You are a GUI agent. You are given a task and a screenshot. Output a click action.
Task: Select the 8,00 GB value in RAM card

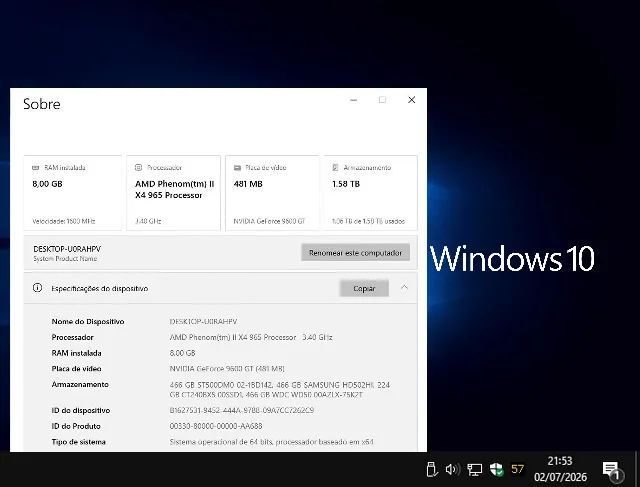[x=47, y=184]
